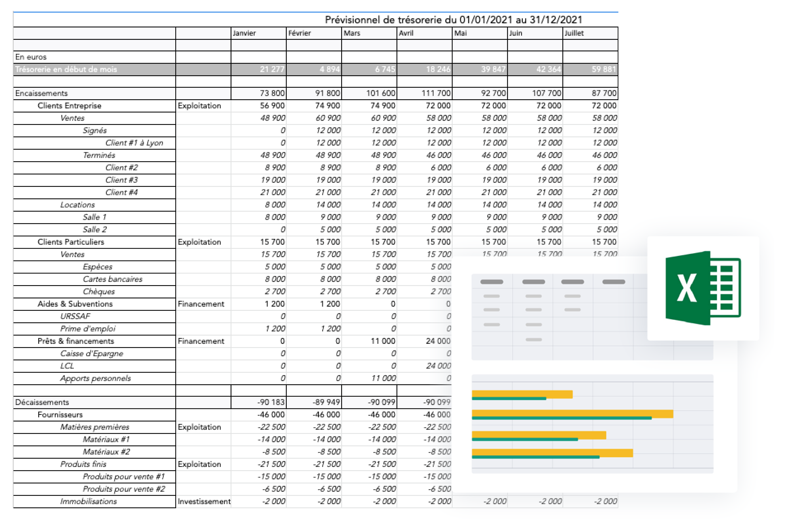Click the 'Matériaux #1' row label
The height and width of the screenshot is (528, 812).
(95, 440)
